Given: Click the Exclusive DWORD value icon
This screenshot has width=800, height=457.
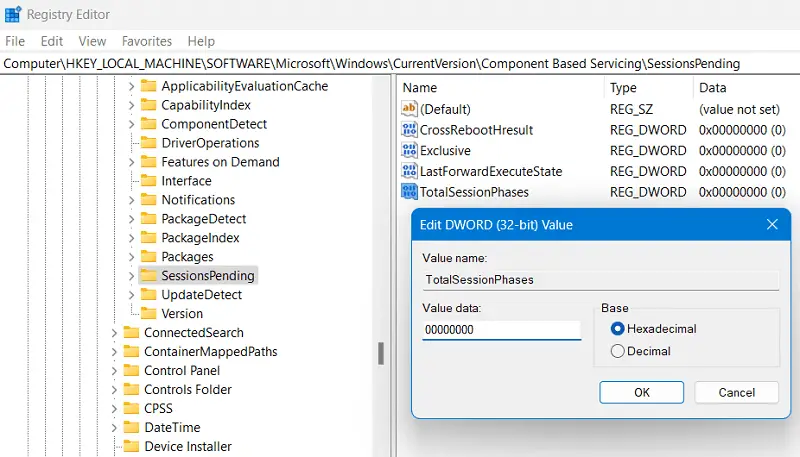Looking at the screenshot, I should [x=409, y=151].
